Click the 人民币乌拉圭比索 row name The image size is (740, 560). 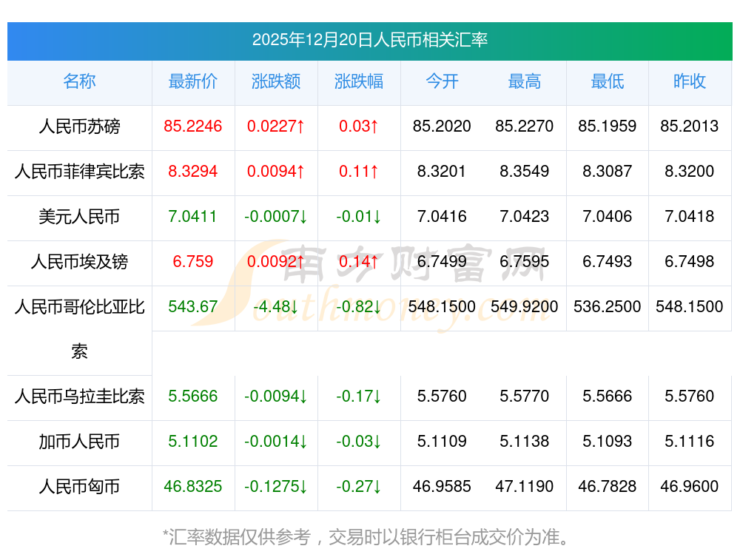coord(79,397)
